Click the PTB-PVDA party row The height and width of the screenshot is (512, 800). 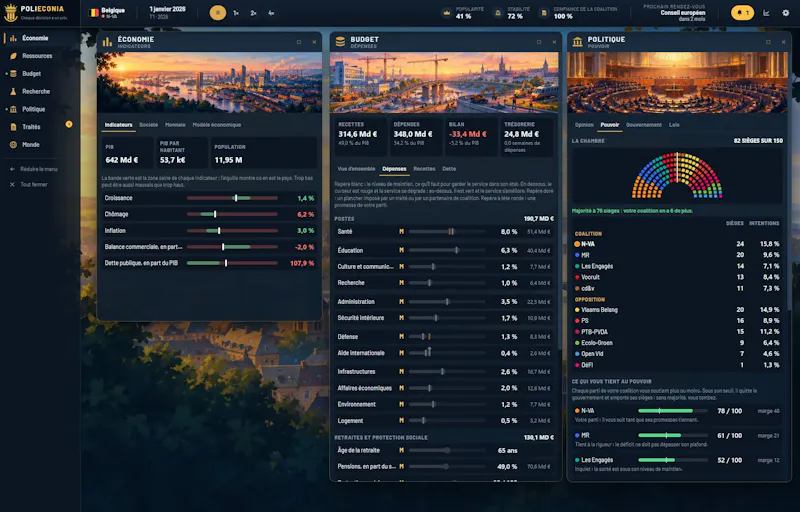[677, 332]
